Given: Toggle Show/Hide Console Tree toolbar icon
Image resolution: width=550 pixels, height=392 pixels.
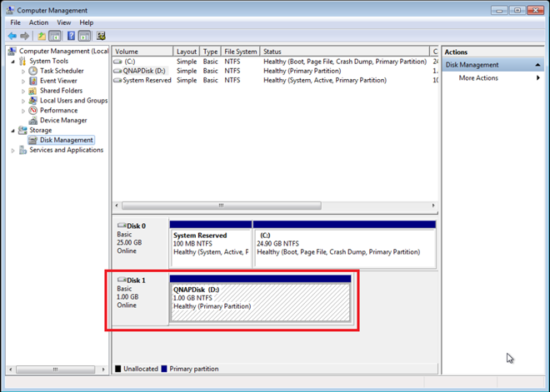Looking at the screenshot, I should click(55, 36).
